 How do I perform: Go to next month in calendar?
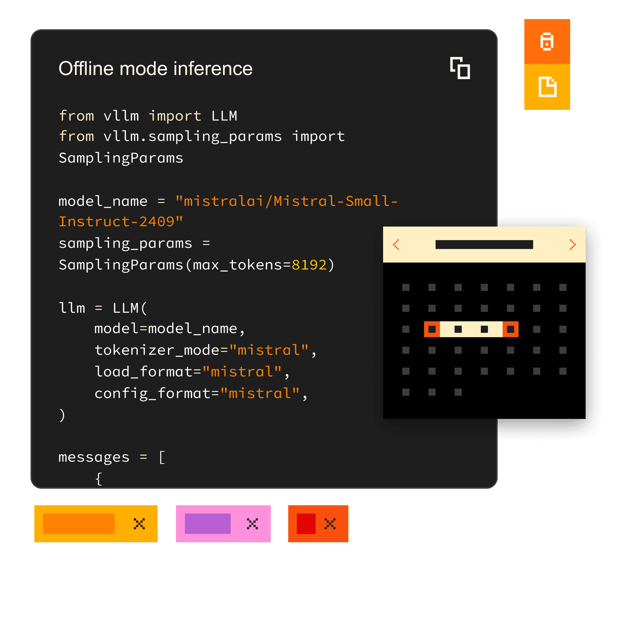[x=573, y=244]
